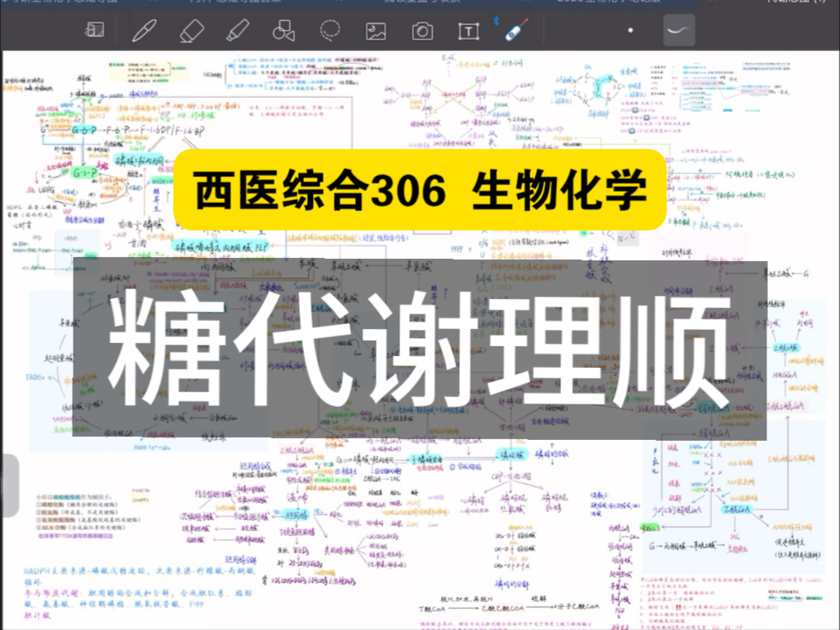The width and height of the screenshot is (840, 630).
Task: Select the Highlighter tool
Action: (x=236, y=31)
